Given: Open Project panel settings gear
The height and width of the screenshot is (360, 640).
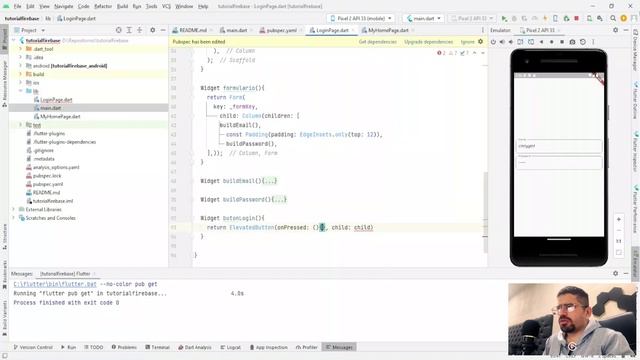Looking at the screenshot, I should (x=153, y=30).
